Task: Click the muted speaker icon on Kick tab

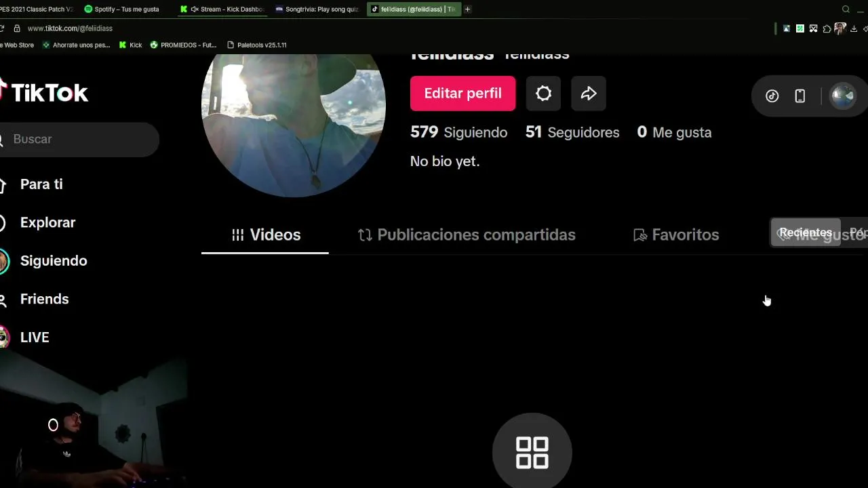Action: point(195,9)
